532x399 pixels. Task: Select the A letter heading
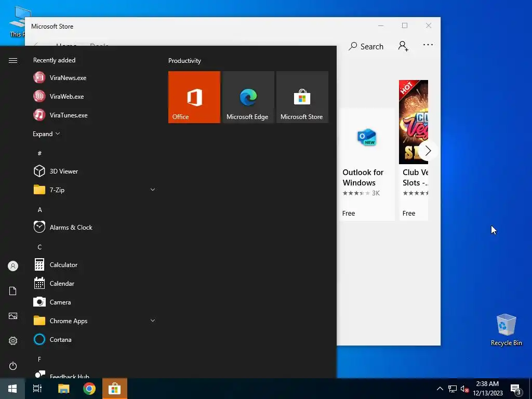(39, 210)
